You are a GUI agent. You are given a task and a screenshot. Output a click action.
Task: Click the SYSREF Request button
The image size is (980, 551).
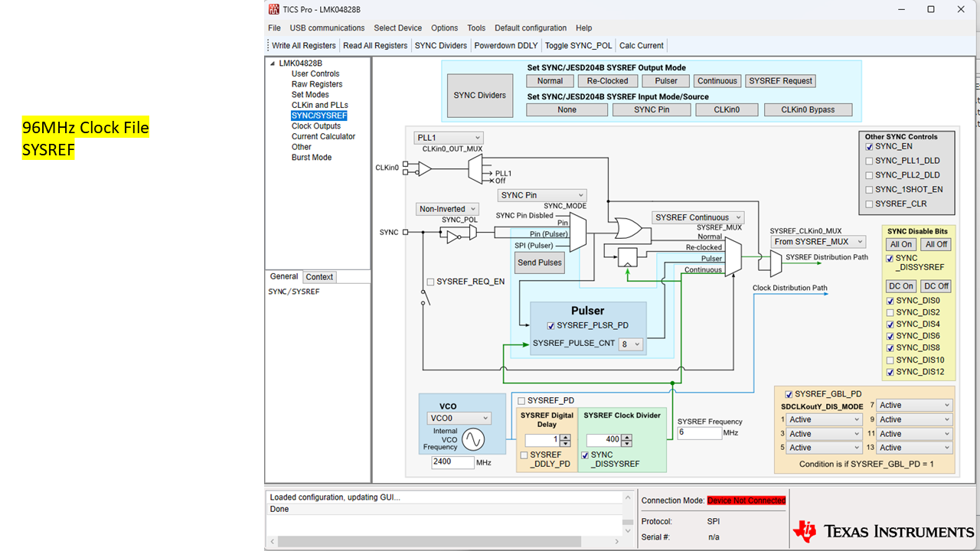pyautogui.click(x=781, y=80)
